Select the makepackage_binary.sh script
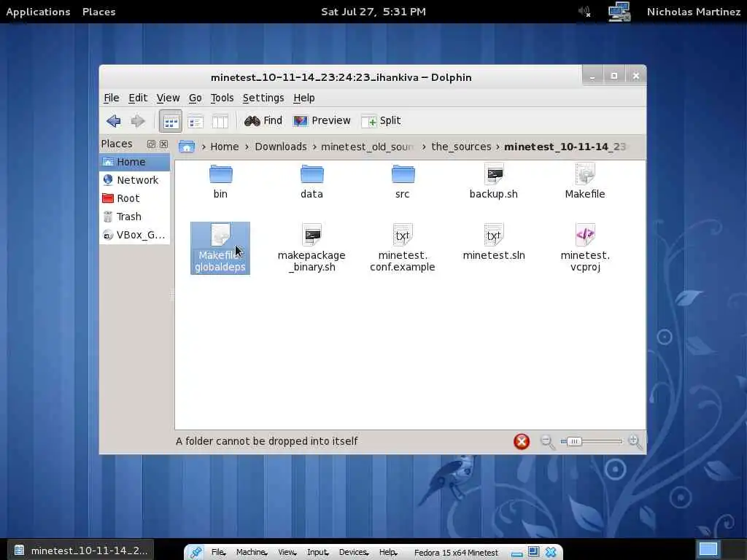 [311, 248]
